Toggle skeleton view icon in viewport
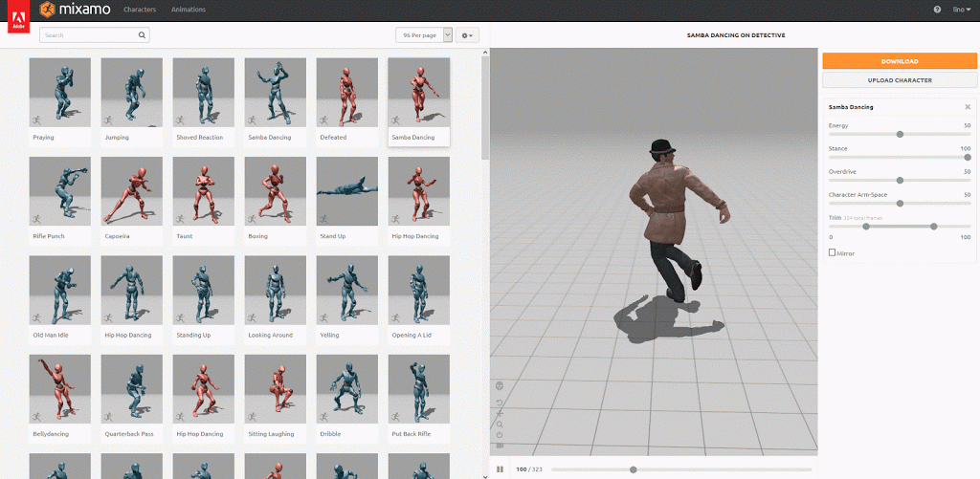Image resolution: width=980 pixels, height=479 pixels. coord(500,386)
